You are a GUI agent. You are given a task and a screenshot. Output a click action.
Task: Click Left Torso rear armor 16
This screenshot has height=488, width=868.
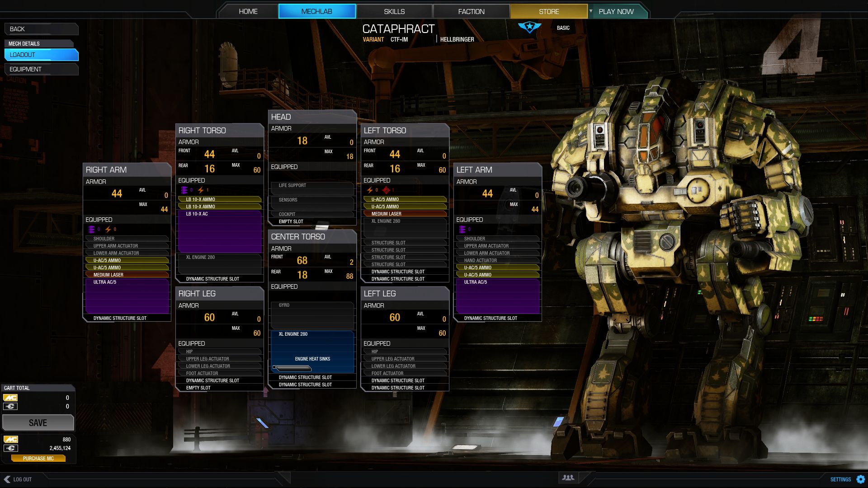[x=395, y=169]
